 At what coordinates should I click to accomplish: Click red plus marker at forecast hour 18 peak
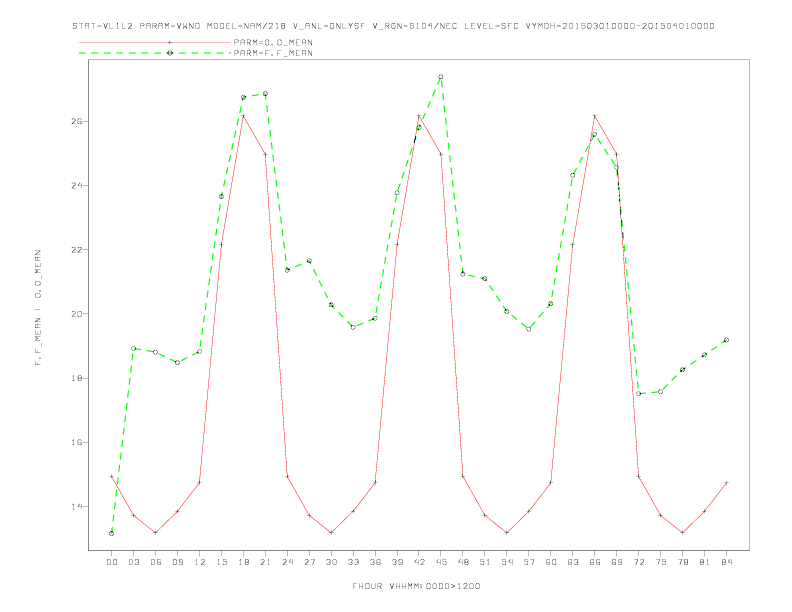(x=243, y=116)
